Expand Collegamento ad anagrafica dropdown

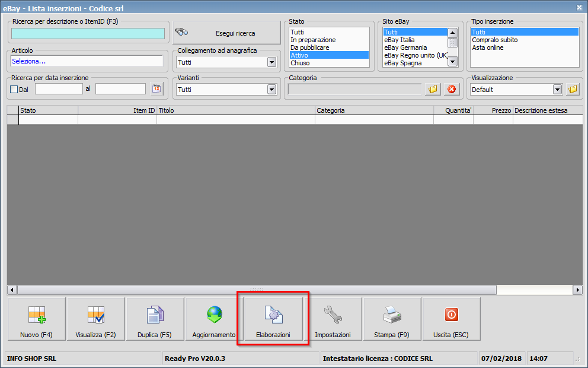[272, 62]
